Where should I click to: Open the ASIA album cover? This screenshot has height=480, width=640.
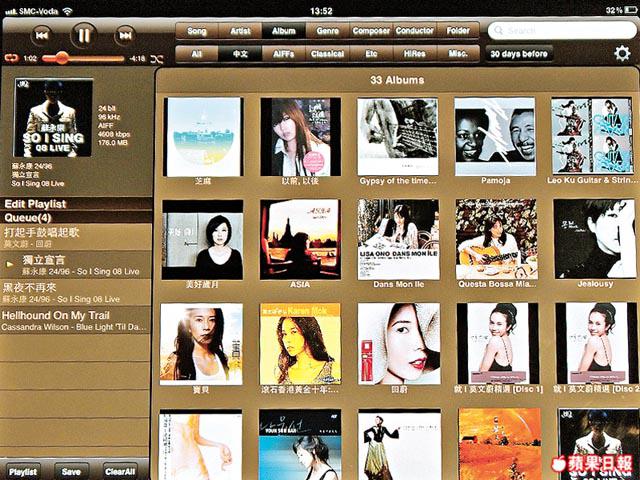tap(300, 240)
